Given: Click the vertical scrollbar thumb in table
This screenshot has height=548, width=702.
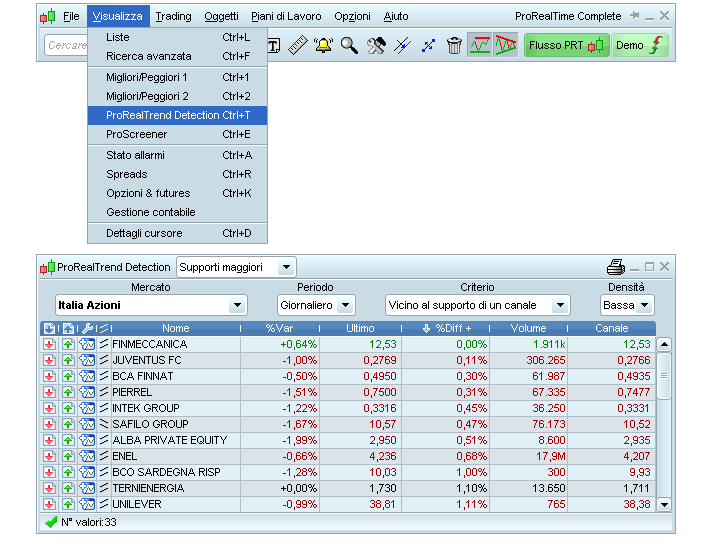Looking at the screenshot, I should 664,376.
